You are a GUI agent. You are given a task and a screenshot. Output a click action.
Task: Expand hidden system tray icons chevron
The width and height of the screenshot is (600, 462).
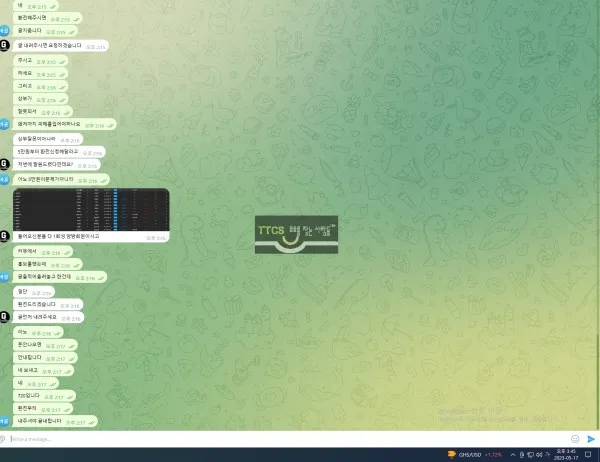tap(513, 455)
